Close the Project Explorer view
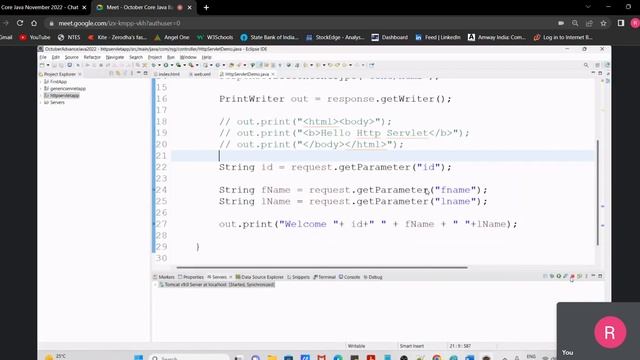 [x=80, y=74]
